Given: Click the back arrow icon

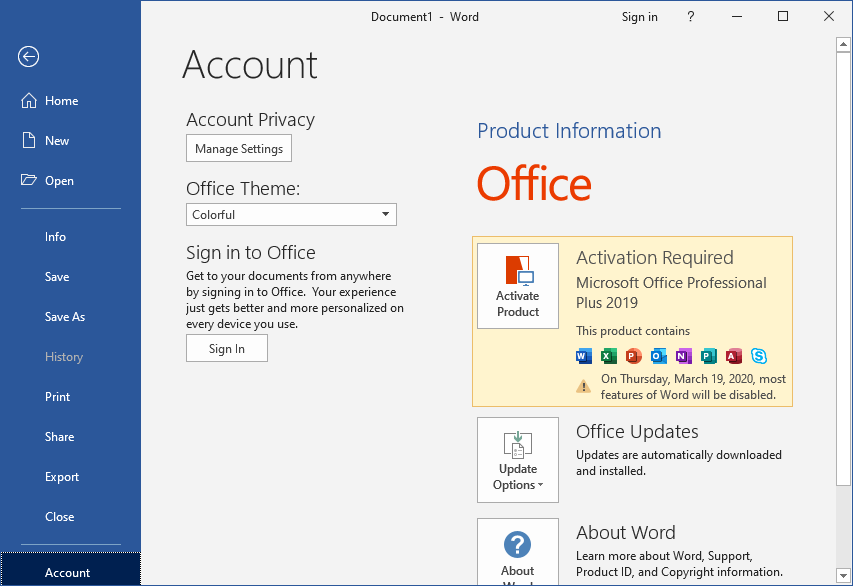Looking at the screenshot, I should click(28, 57).
